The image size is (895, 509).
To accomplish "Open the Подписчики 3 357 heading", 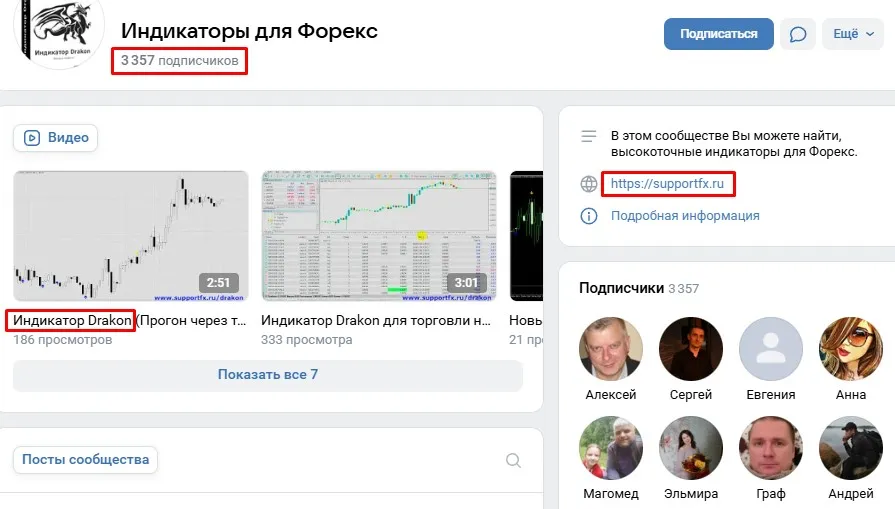I will pyautogui.click(x=639, y=288).
